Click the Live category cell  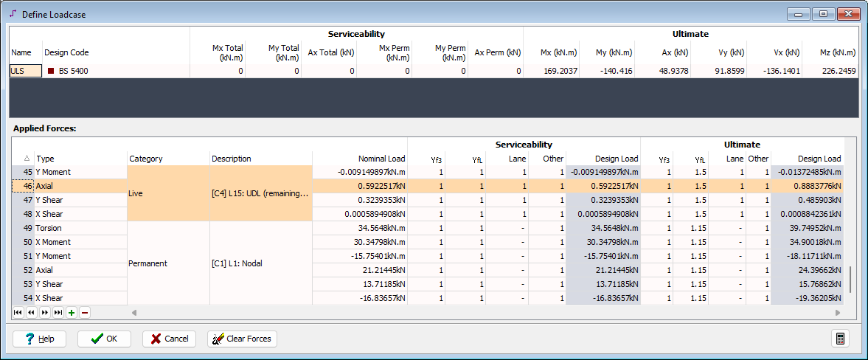click(x=168, y=193)
